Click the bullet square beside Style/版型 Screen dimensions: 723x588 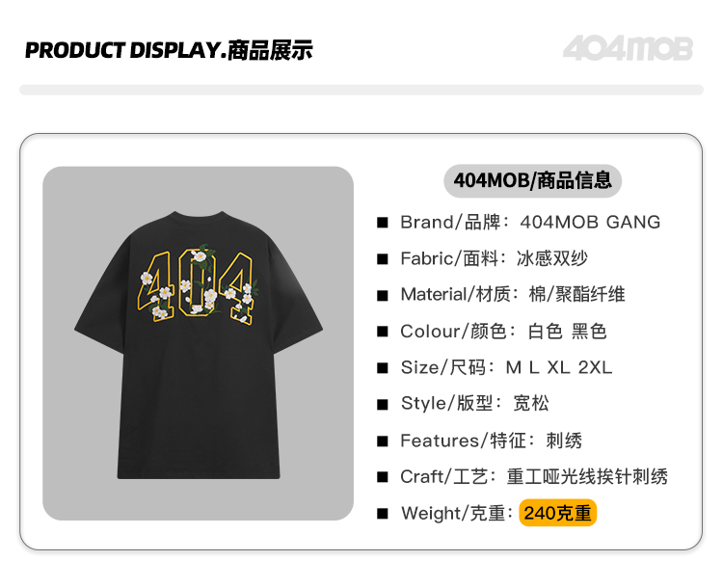point(383,405)
